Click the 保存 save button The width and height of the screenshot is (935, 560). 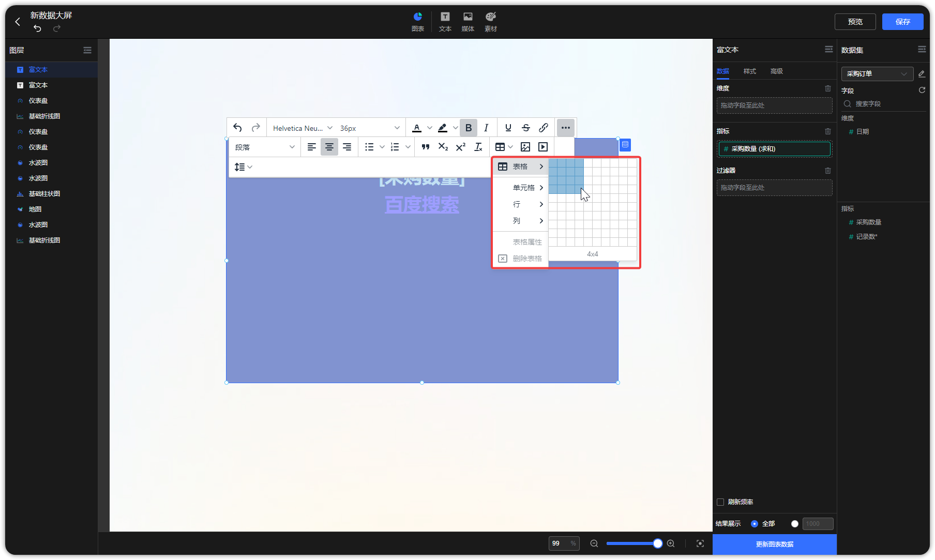(x=903, y=22)
